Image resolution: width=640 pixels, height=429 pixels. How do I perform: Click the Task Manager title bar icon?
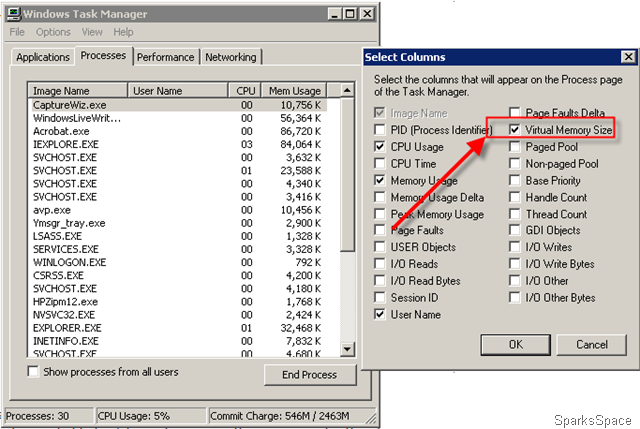(x=14, y=14)
